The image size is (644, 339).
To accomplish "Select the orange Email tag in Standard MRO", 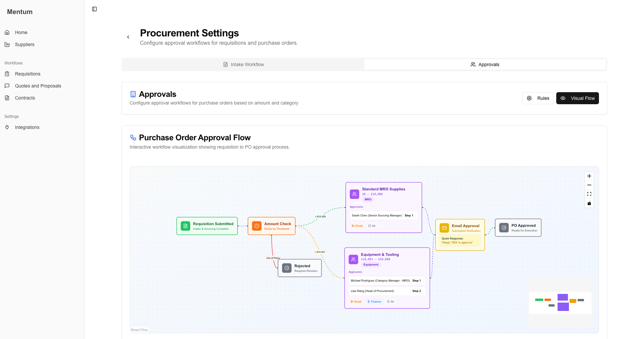I will pos(357,226).
